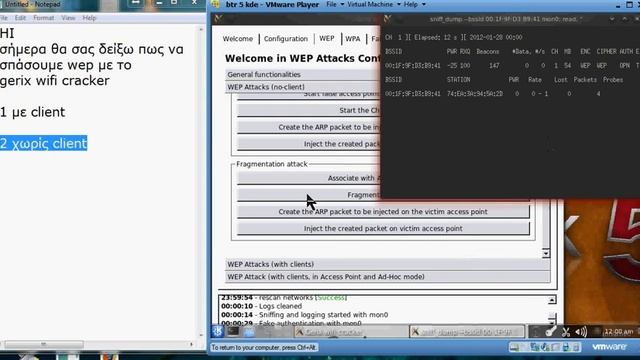Image resolution: width=640 pixels, height=360 pixels.
Task: Open Notepad Help menu
Action: pos(89,18)
